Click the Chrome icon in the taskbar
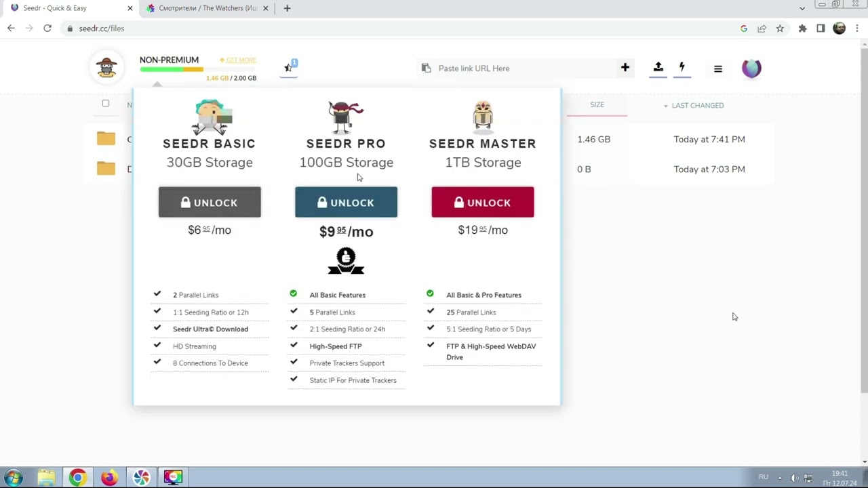Image resolution: width=868 pixels, height=488 pixels. coord(77,477)
